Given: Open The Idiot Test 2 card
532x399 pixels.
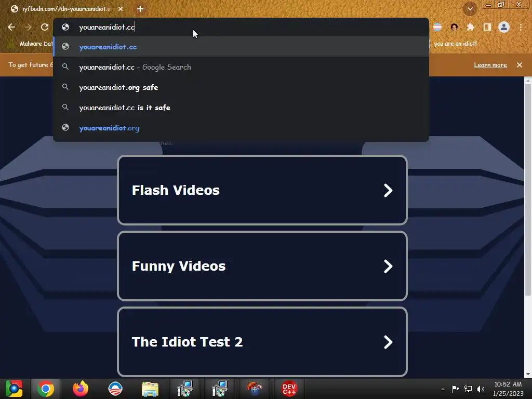Looking at the screenshot, I should 262,342.
